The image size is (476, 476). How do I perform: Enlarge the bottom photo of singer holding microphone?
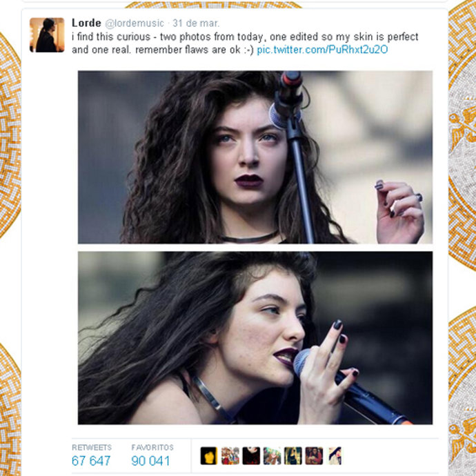click(255, 338)
